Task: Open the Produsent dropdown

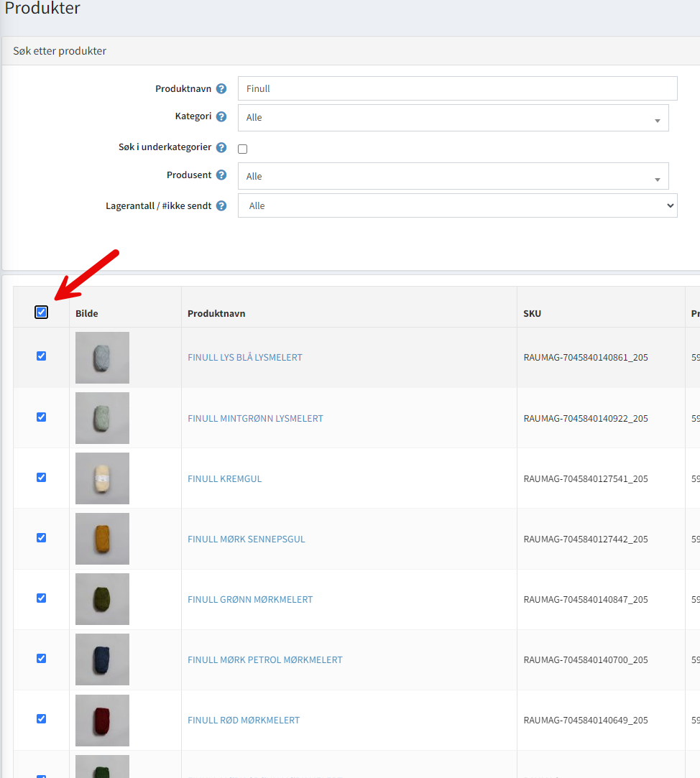Action: (x=453, y=176)
